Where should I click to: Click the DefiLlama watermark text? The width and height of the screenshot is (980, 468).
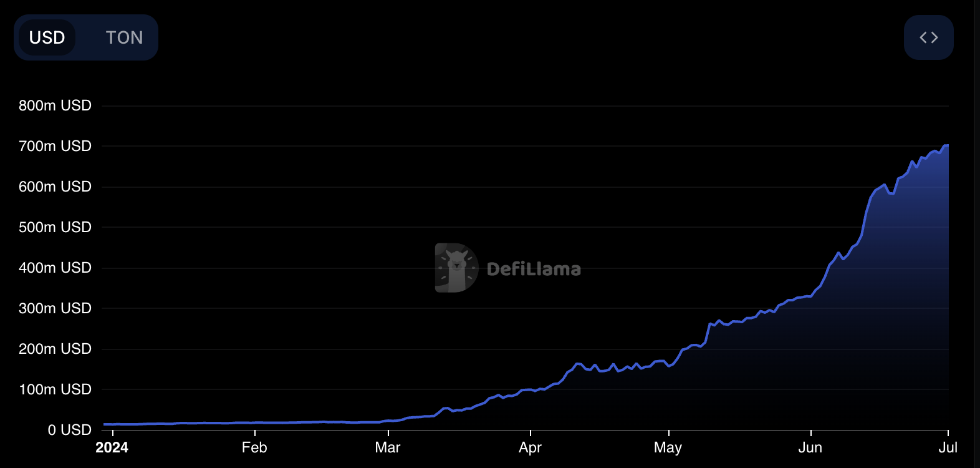coord(534,269)
